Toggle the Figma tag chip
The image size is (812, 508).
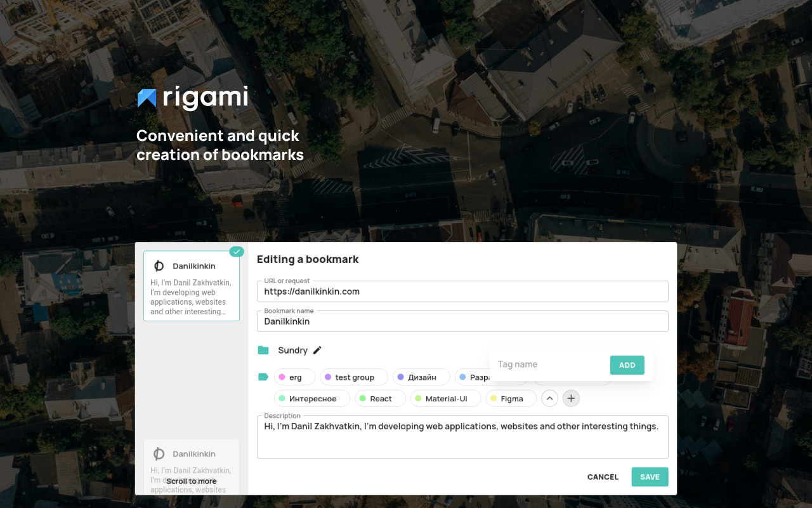pyautogui.click(x=511, y=399)
